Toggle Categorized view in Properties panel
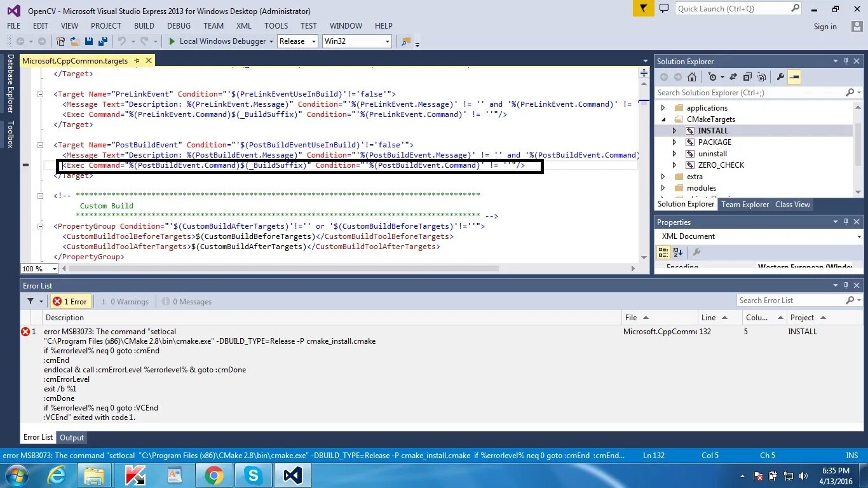The height and width of the screenshot is (488, 868). click(663, 252)
